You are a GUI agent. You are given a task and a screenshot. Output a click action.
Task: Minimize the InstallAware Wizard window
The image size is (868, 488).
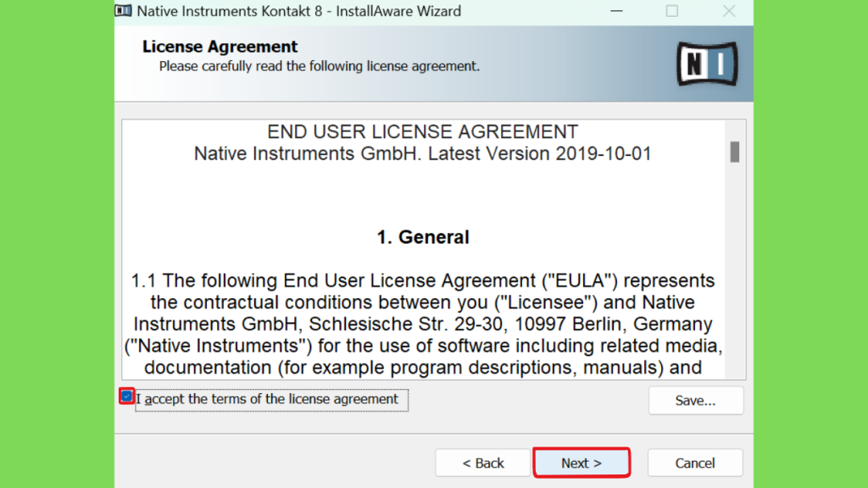pyautogui.click(x=616, y=11)
